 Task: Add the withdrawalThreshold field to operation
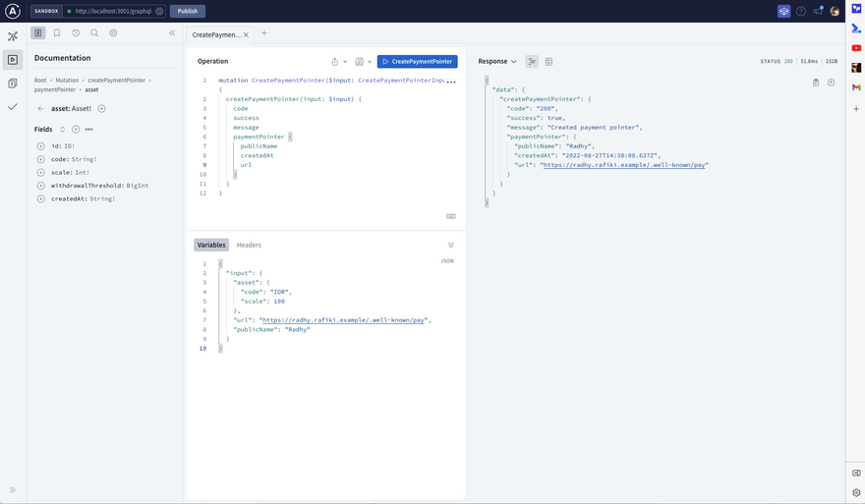(40, 186)
